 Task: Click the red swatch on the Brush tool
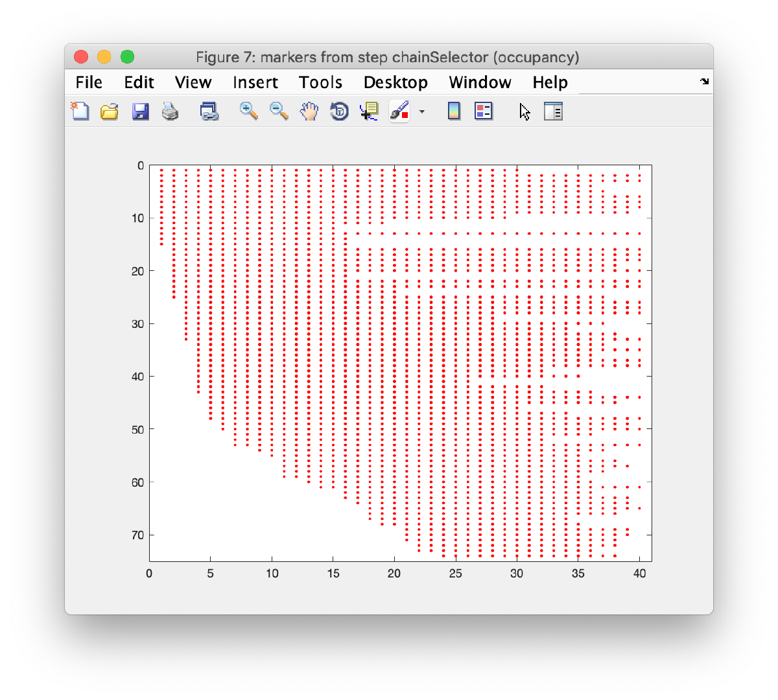point(404,117)
